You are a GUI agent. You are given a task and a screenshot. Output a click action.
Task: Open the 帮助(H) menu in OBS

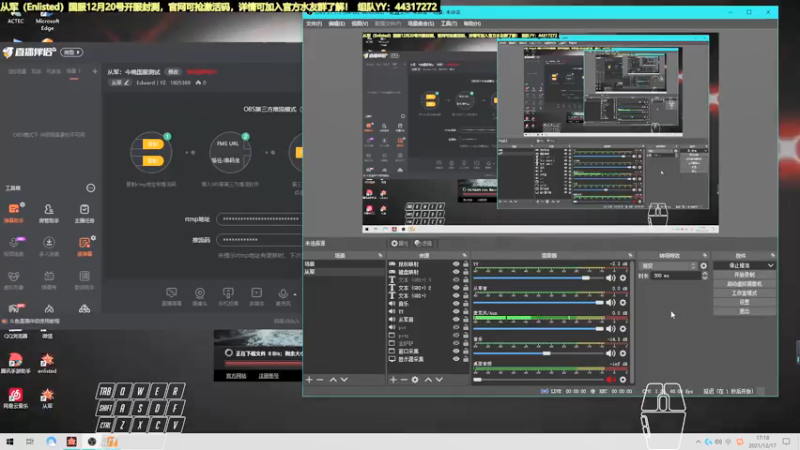(472, 23)
